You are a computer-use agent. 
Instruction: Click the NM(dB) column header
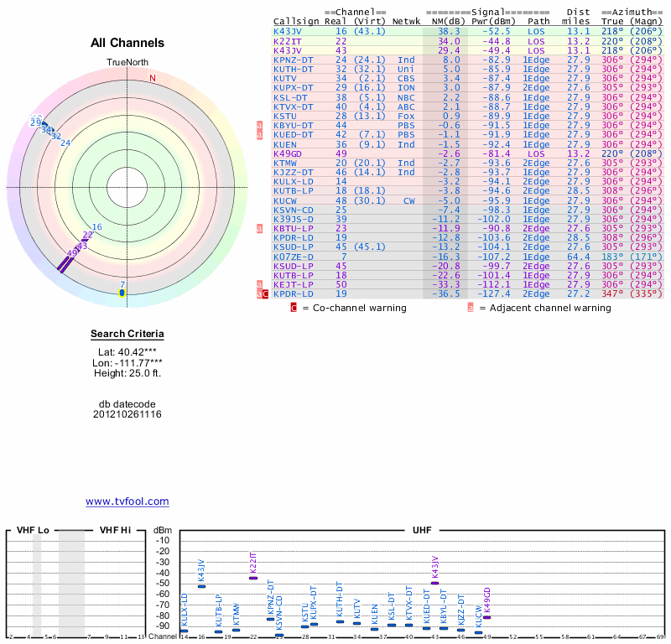point(443,21)
